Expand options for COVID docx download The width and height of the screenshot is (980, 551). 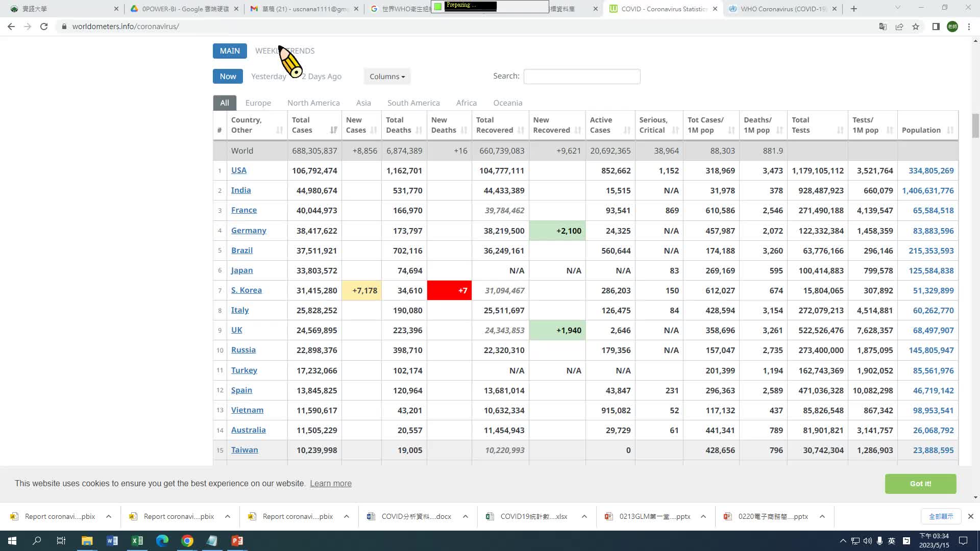point(465,516)
